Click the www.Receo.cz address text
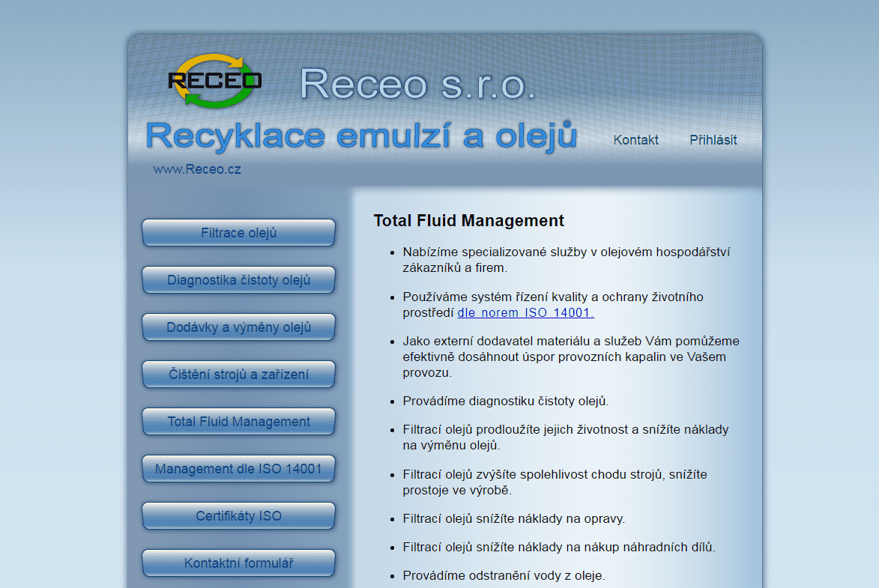 (x=197, y=169)
